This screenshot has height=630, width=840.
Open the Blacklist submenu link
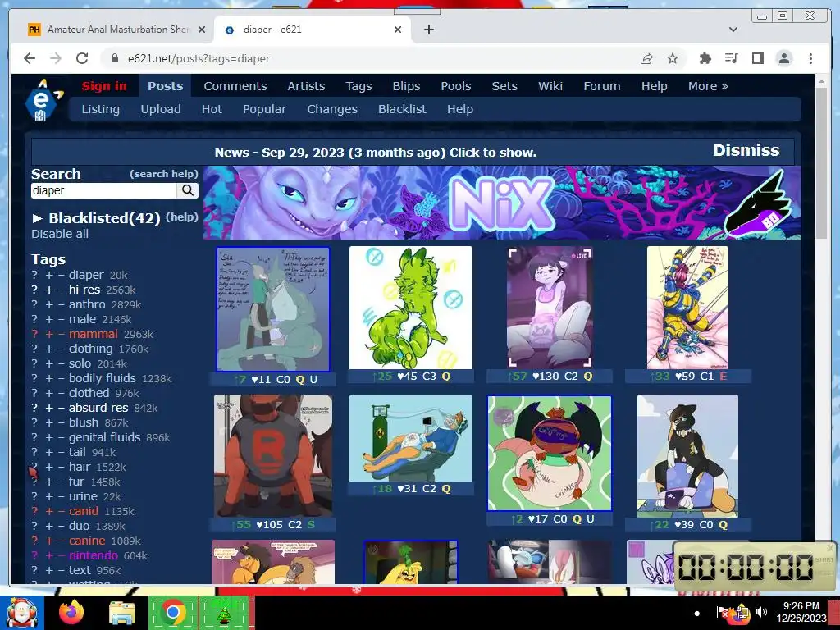pos(402,109)
